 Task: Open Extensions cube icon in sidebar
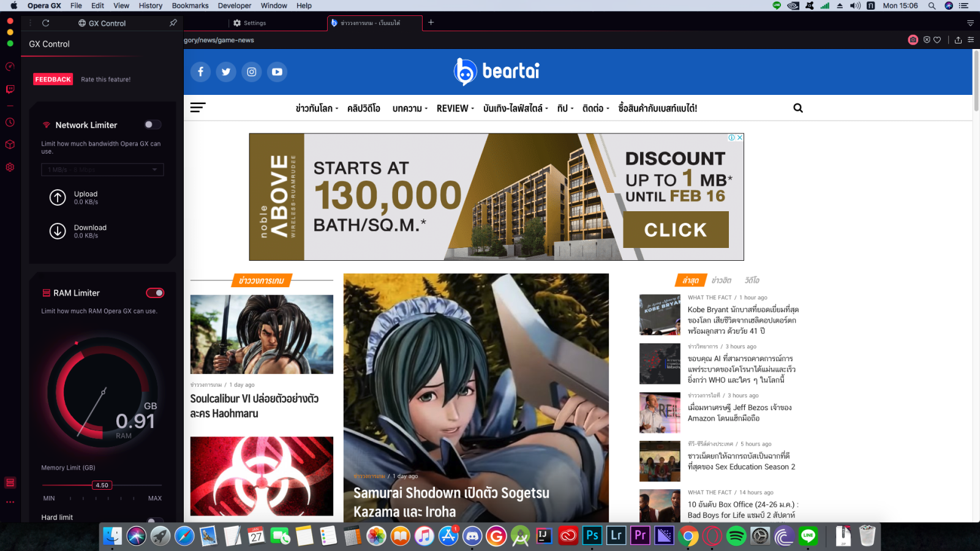[10, 144]
